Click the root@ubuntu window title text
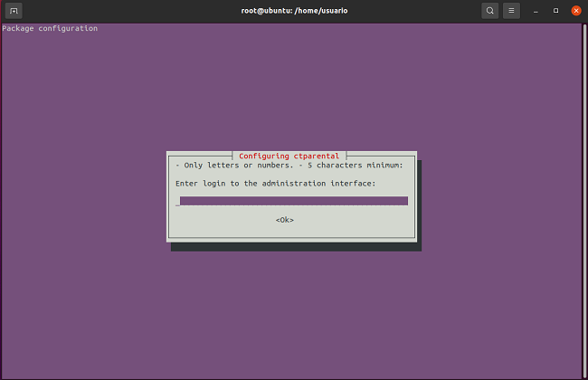 [x=293, y=11]
